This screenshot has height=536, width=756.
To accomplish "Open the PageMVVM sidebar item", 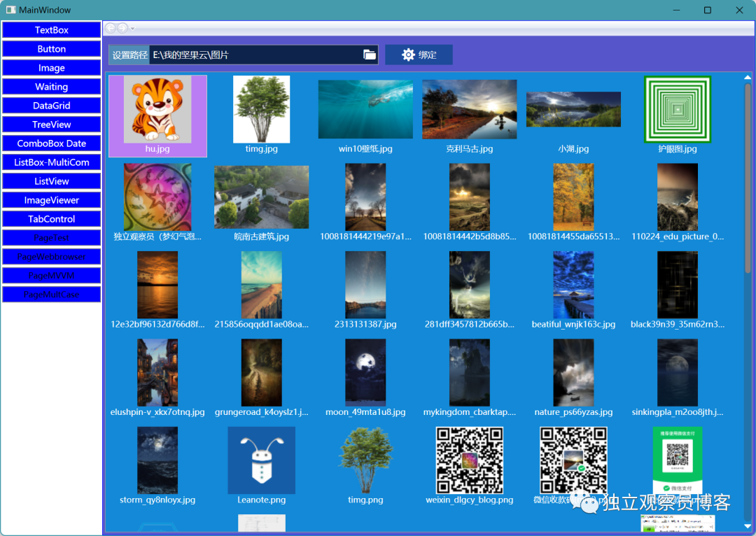I will click(52, 276).
